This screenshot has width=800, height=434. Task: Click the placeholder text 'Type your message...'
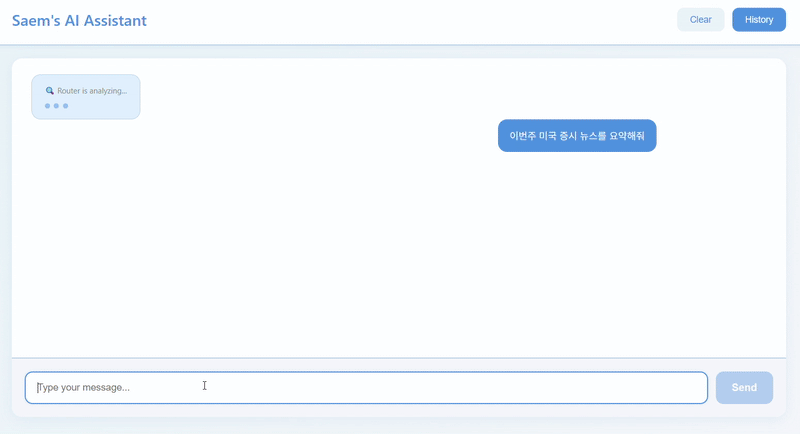(x=84, y=388)
